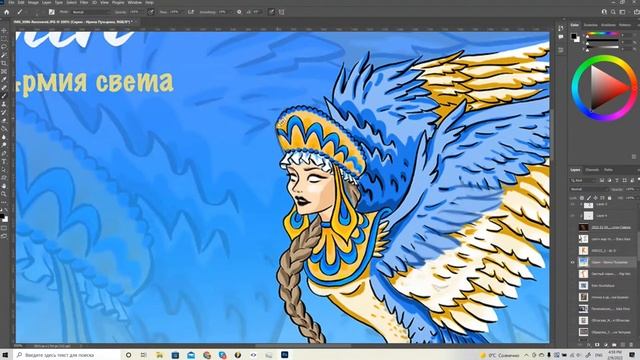The width and height of the screenshot is (640, 360).
Task: Select the Gradient tool
Action: point(4,129)
